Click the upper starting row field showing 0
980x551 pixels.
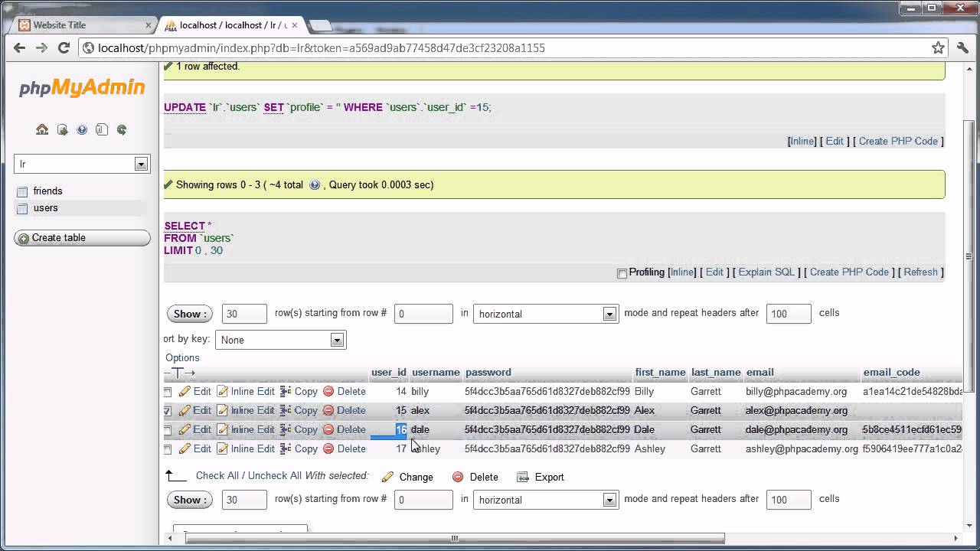click(423, 314)
